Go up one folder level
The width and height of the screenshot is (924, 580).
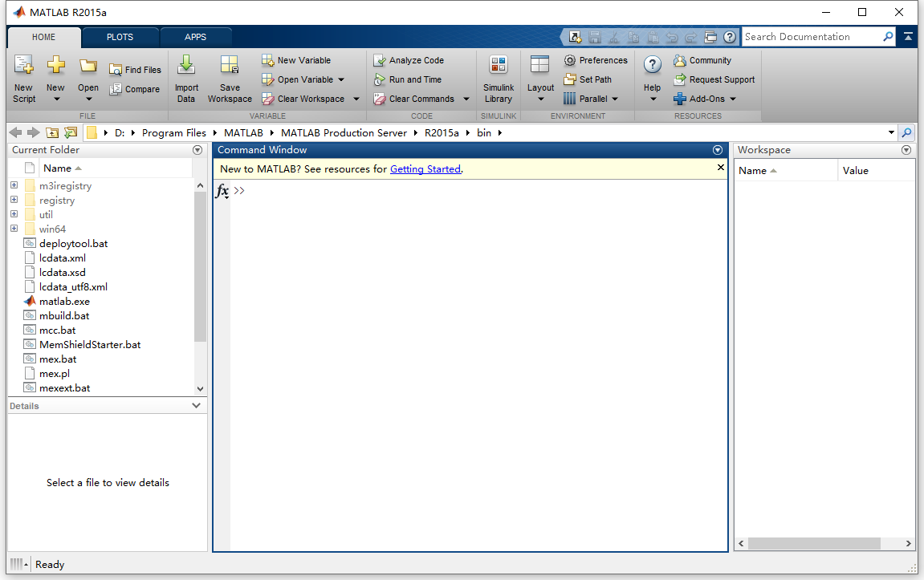tap(52, 132)
